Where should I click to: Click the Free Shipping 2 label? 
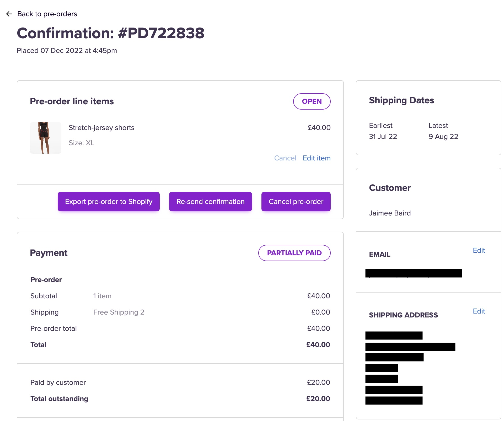119,312
